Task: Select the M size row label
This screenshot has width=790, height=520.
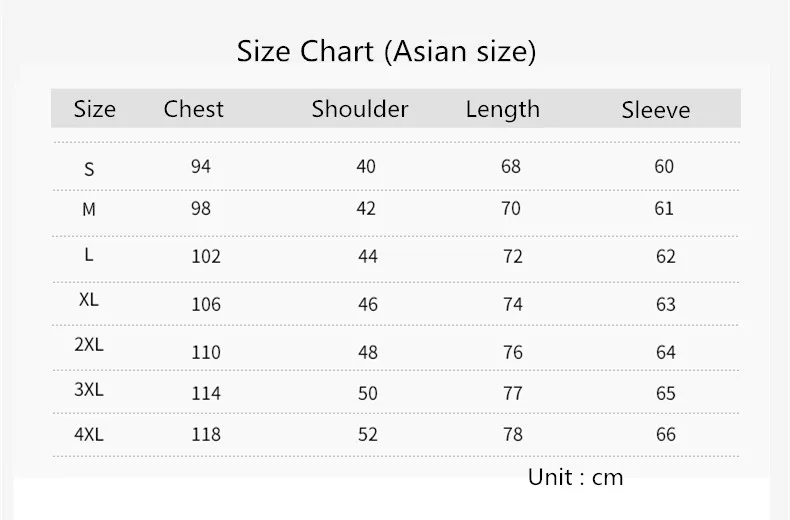Action: 89,209
